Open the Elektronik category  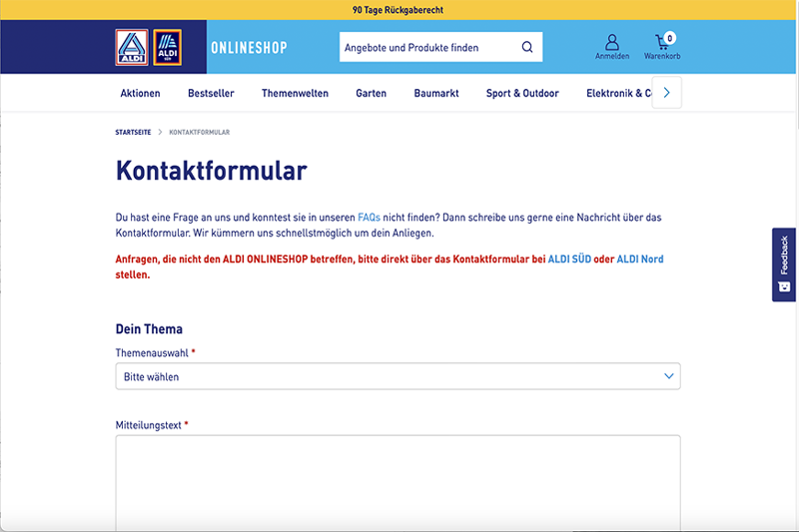[x=618, y=93]
